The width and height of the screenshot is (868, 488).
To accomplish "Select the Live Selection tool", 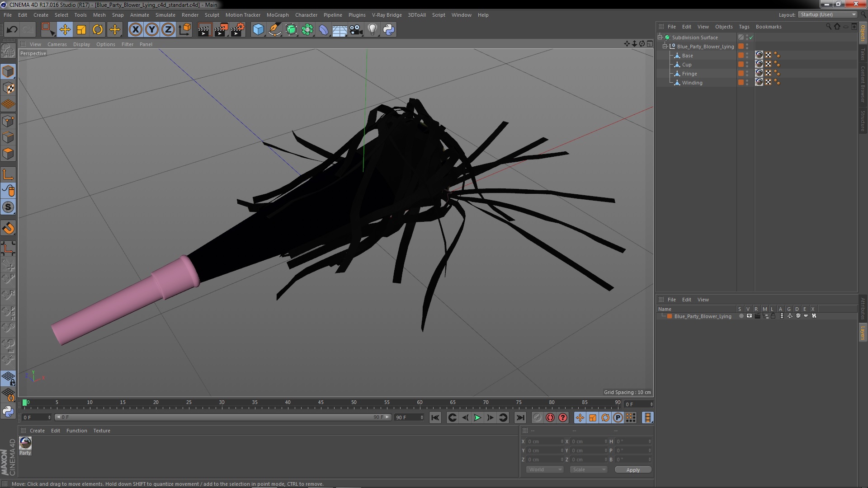I will click(x=48, y=30).
